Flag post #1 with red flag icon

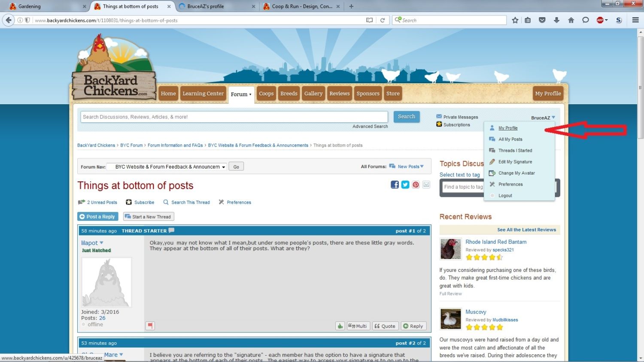pyautogui.click(x=150, y=326)
